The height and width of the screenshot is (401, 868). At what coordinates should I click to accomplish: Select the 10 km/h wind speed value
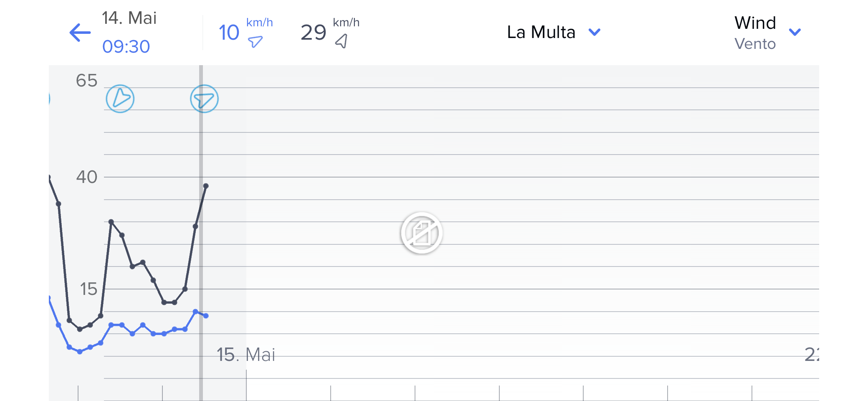pyautogui.click(x=229, y=33)
